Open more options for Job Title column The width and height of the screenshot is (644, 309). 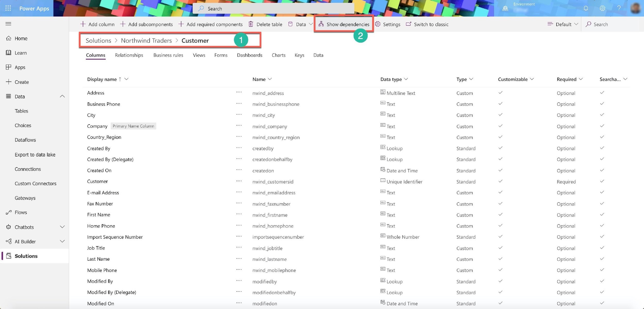[239, 248]
